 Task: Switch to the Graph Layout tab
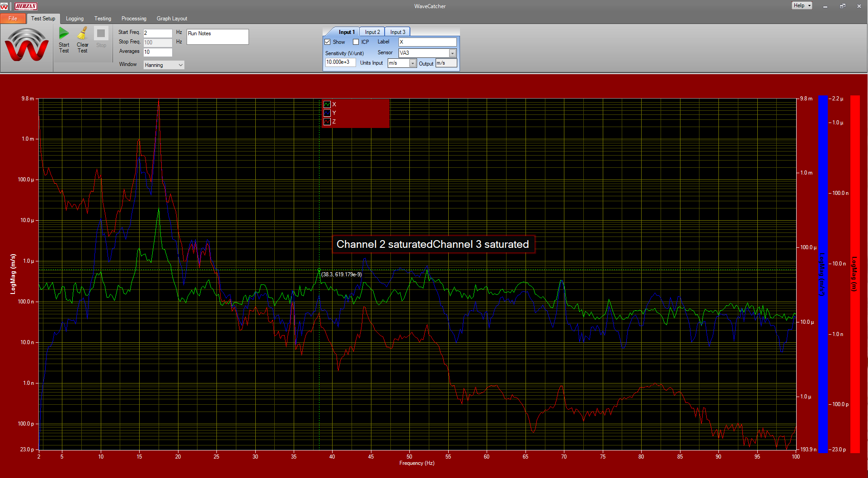pyautogui.click(x=172, y=19)
